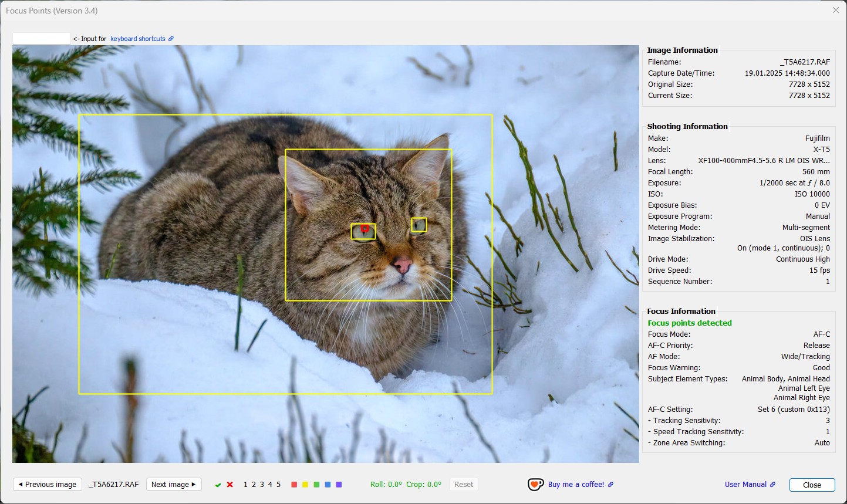The width and height of the screenshot is (847, 504).
Task: Click the red focus point on the cat's eye
Action: (x=365, y=228)
